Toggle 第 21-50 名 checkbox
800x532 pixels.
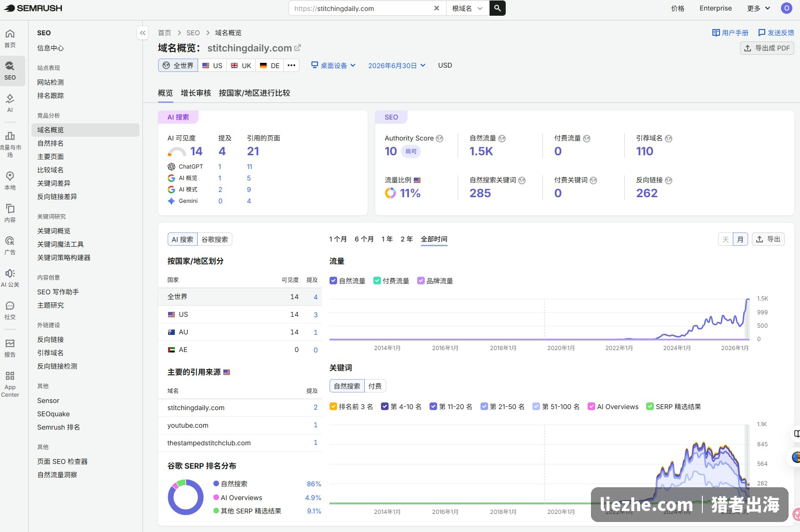484,407
